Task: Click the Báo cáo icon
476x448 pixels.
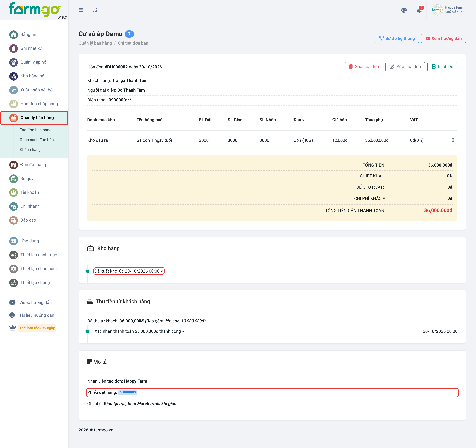Action: point(13,220)
